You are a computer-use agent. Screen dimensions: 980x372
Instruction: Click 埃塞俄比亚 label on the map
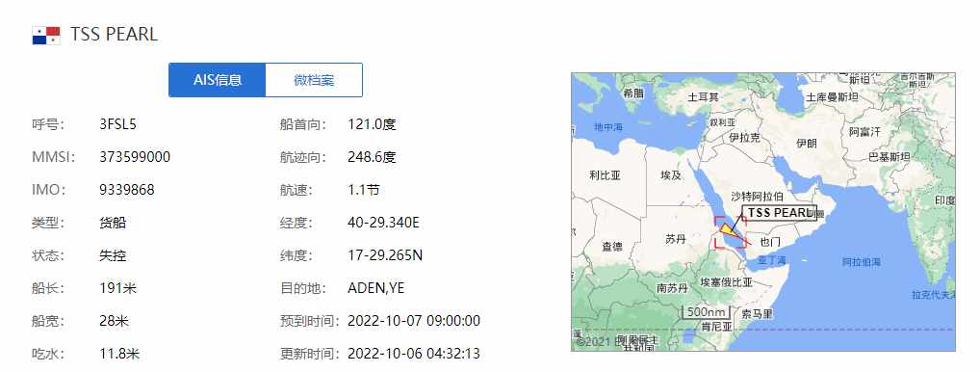click(726, 282)
